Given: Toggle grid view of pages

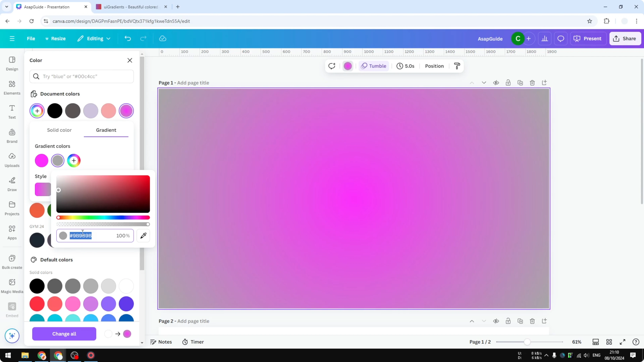Looking at the screenshot, I should pos(609,342).
